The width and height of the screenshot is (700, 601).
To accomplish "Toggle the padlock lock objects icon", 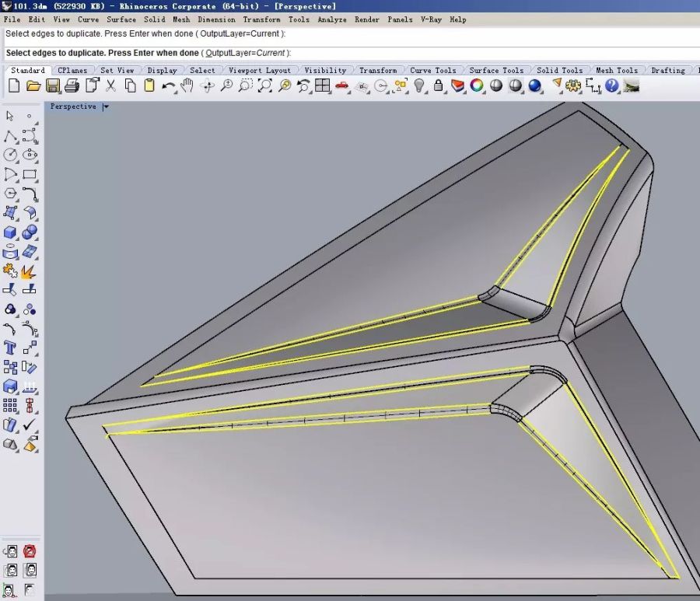I will click(439, 86).
